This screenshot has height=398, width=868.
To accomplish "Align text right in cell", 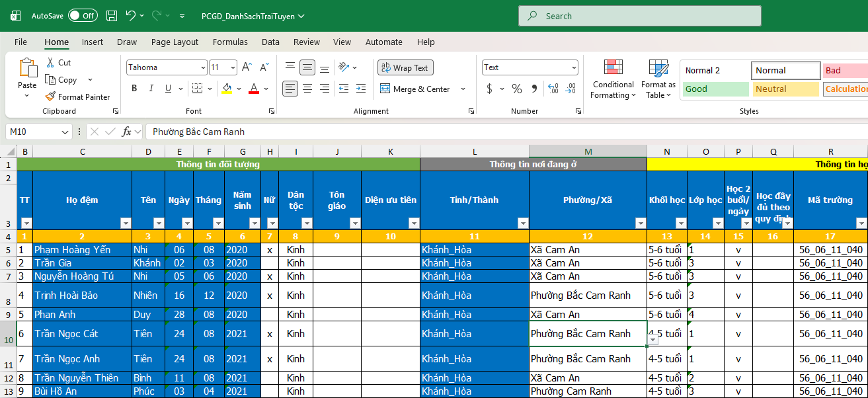I will 324,89.
